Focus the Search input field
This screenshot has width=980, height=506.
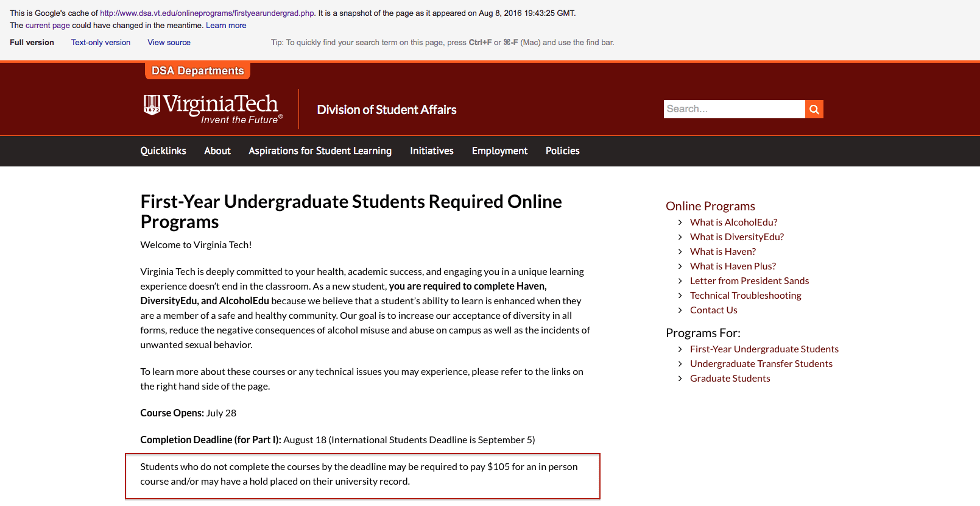734,109
